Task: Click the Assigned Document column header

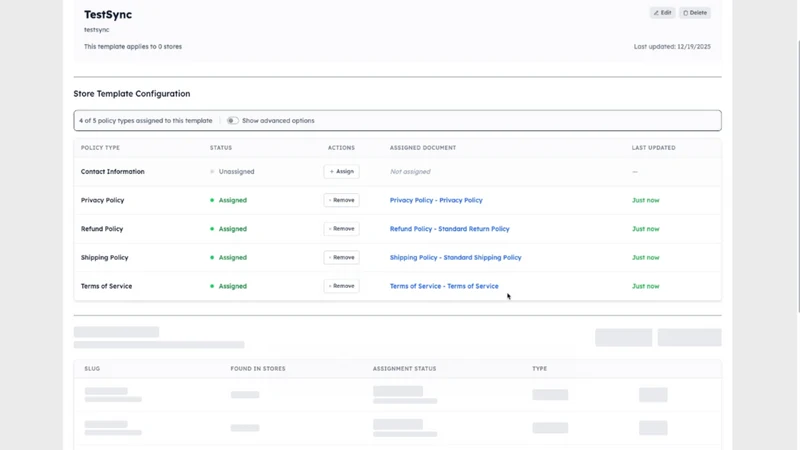Action: click(x=423, y=147)
